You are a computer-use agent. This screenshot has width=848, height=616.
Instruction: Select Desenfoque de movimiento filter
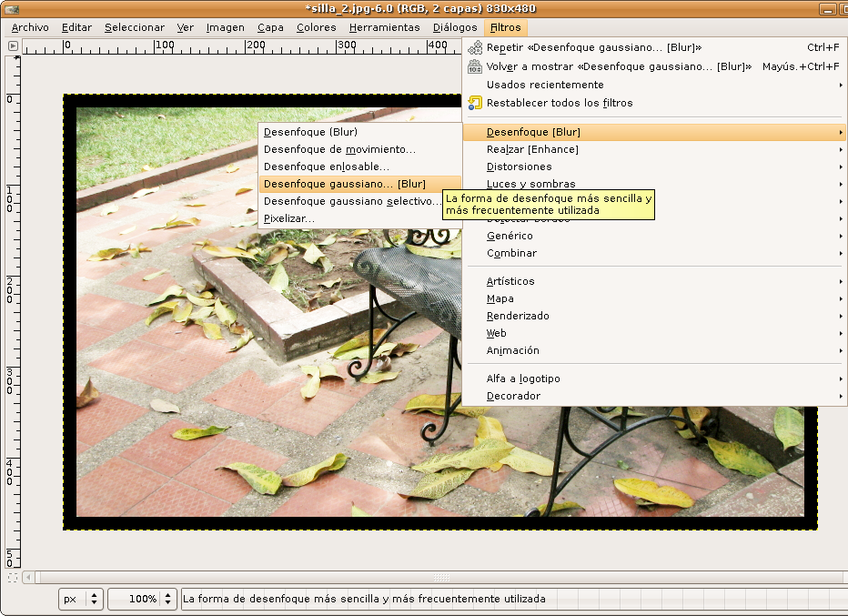[360, 149]
